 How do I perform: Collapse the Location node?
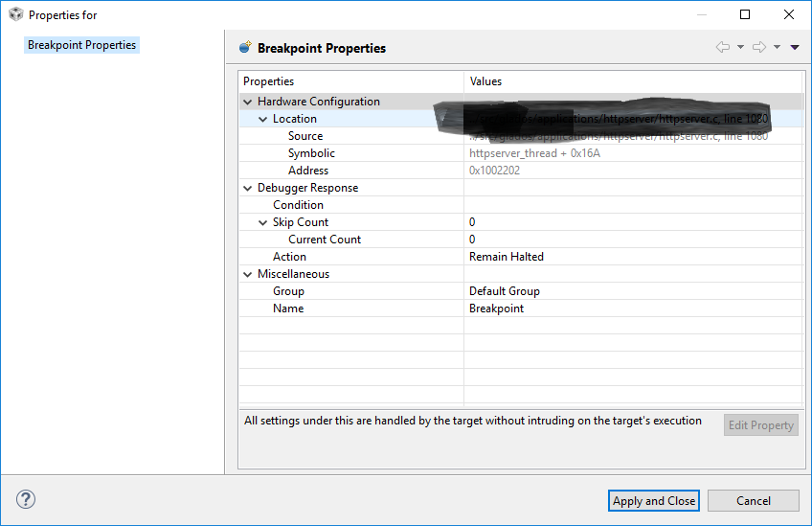click(x=263, y=119)
